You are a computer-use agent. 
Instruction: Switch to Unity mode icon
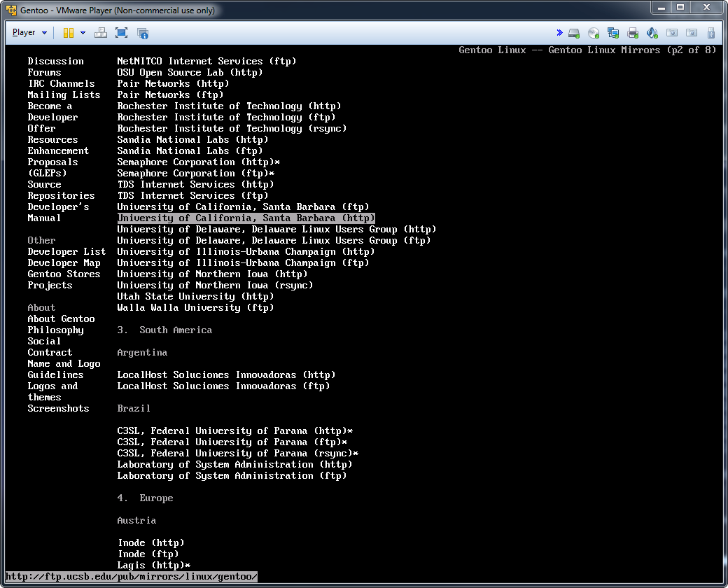143,32
